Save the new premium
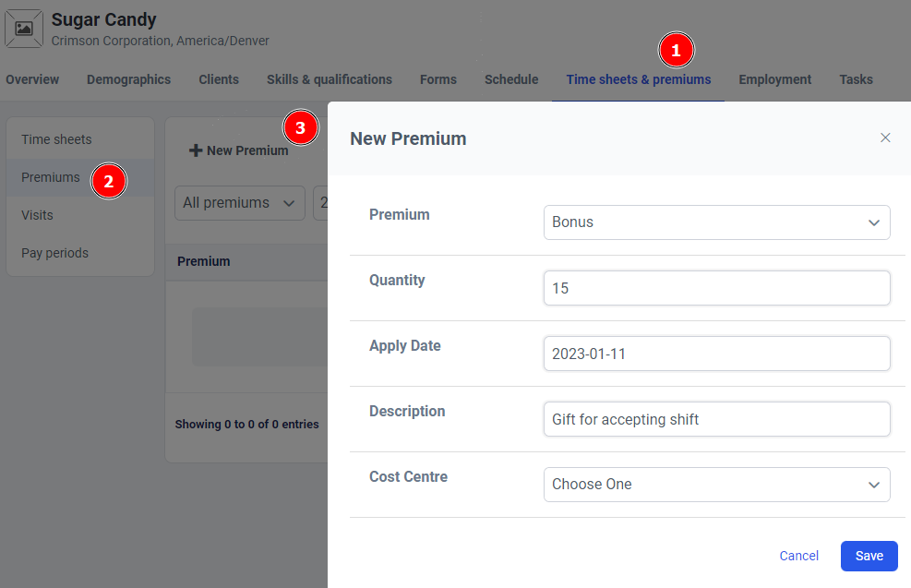The width and height of the screenshot is (911, 588). click(x=869, y=556)
